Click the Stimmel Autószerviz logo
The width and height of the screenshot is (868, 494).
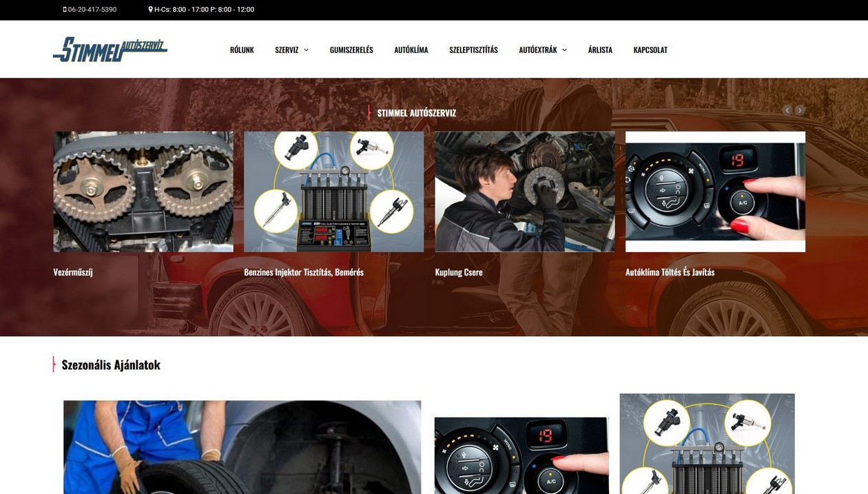(x=110, y=50)
